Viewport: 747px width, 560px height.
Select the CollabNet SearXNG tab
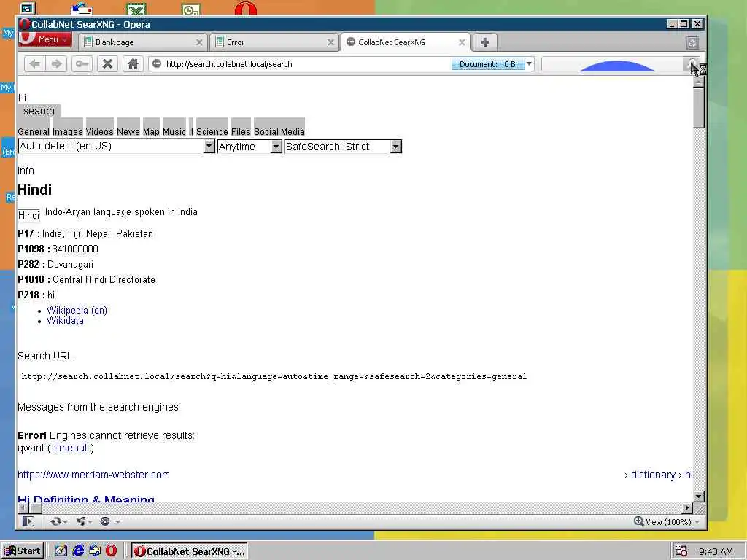pyautogui.click(x=405, y=42)
